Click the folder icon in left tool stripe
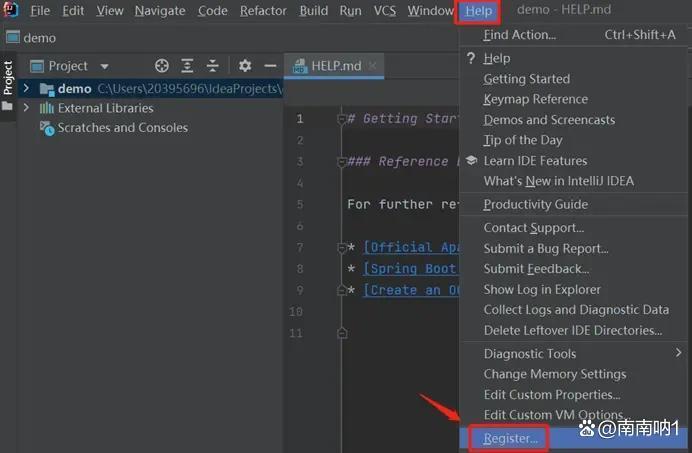 point(7,106)
